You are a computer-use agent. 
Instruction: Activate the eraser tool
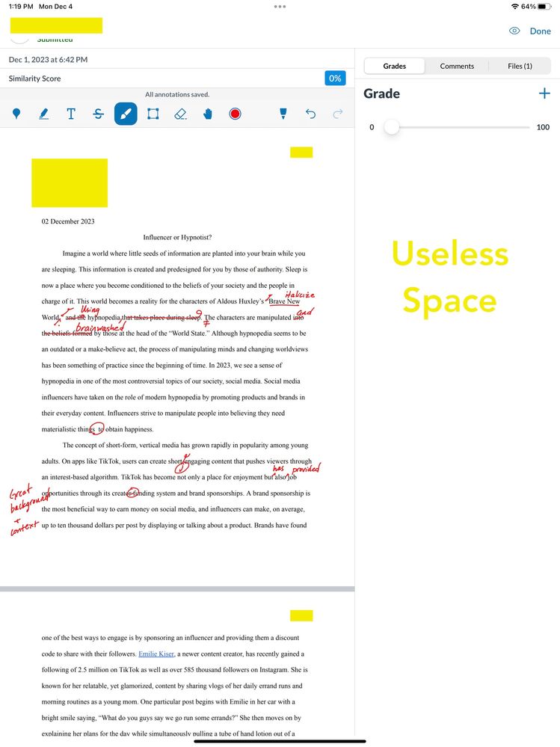[x=180, y=114]
